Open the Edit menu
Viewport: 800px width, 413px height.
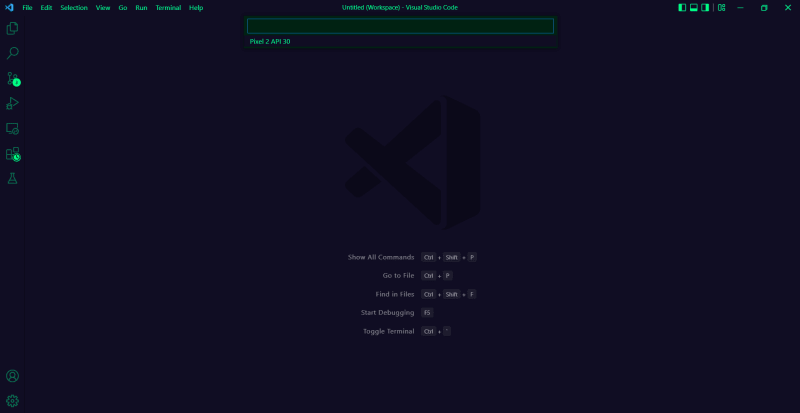pyautogui.click(x=46, y=8)
